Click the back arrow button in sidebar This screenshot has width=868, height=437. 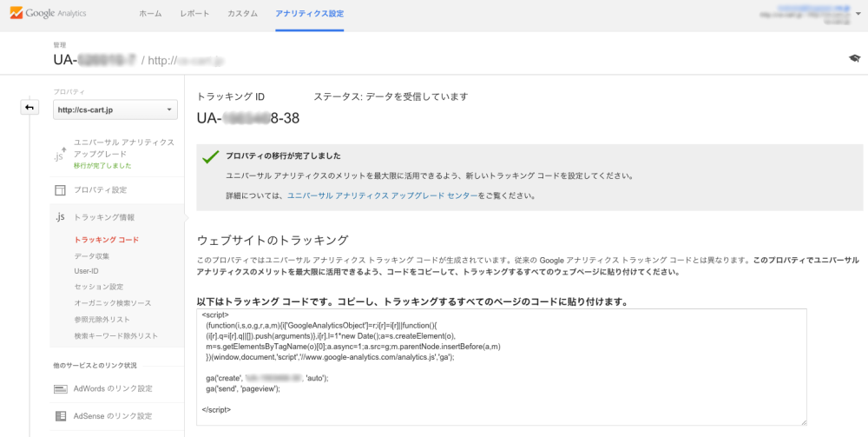[x=30, y=108]
